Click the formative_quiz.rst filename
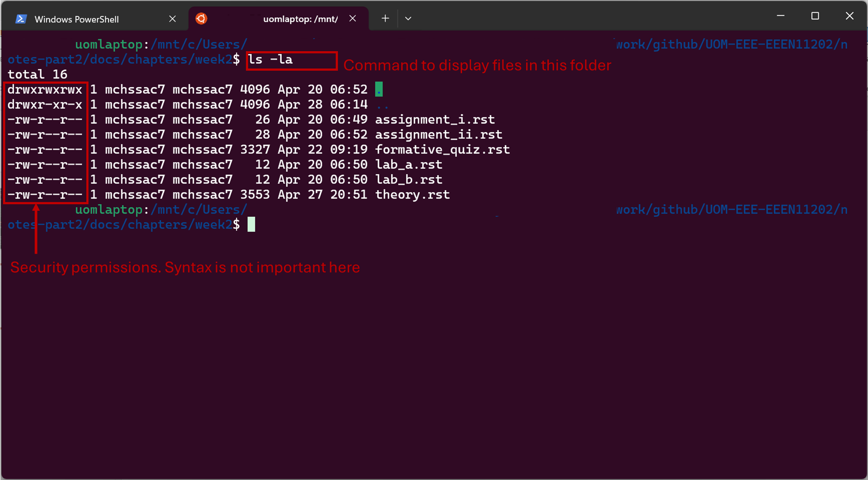 pos(442,150)
